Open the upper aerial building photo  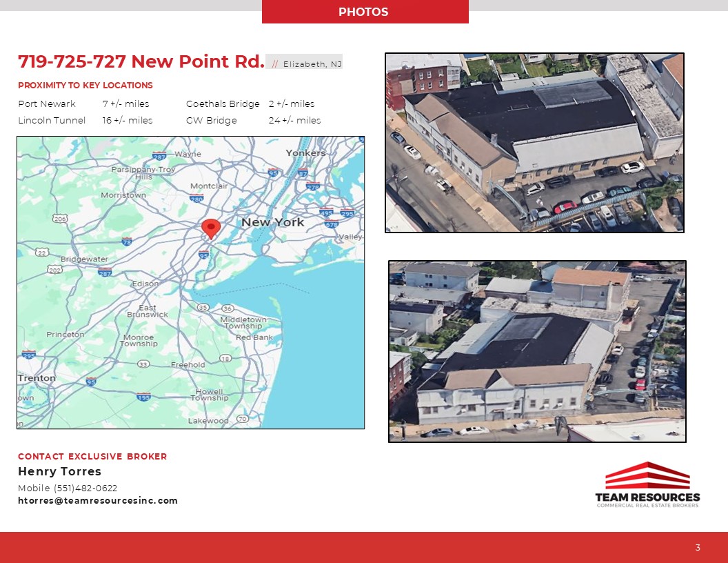pyautogui.click(x=534, y=143)
